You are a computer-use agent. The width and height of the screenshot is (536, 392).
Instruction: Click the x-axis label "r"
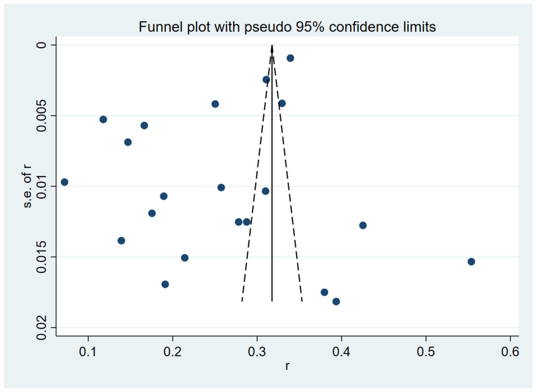[287, 366]
